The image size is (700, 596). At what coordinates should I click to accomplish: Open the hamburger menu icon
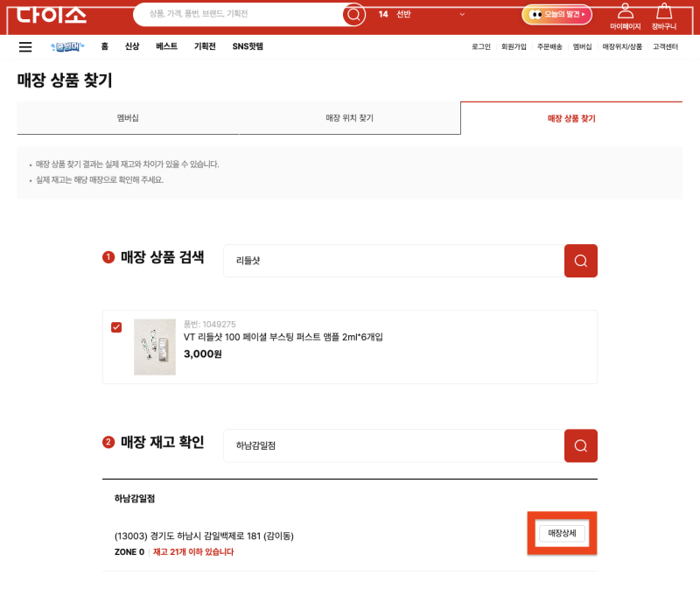(25, 47)
